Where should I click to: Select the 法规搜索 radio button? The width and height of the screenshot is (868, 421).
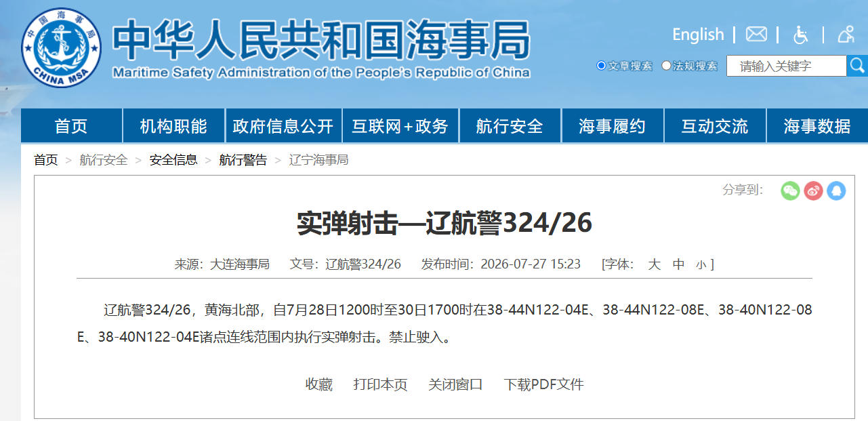click(x=666, y=66)
